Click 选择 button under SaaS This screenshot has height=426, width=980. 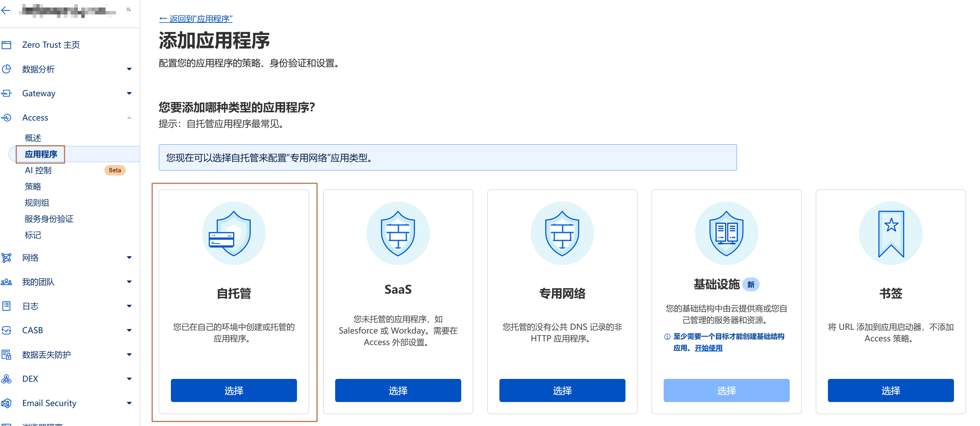[x=398, y=390]
